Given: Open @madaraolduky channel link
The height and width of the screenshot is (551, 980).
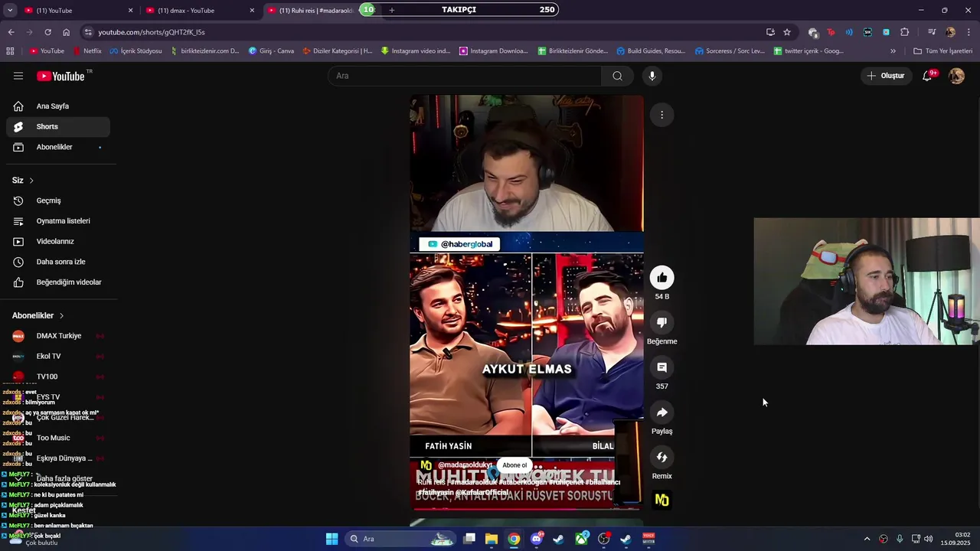Looking at the screenshot, I should 465,465.
